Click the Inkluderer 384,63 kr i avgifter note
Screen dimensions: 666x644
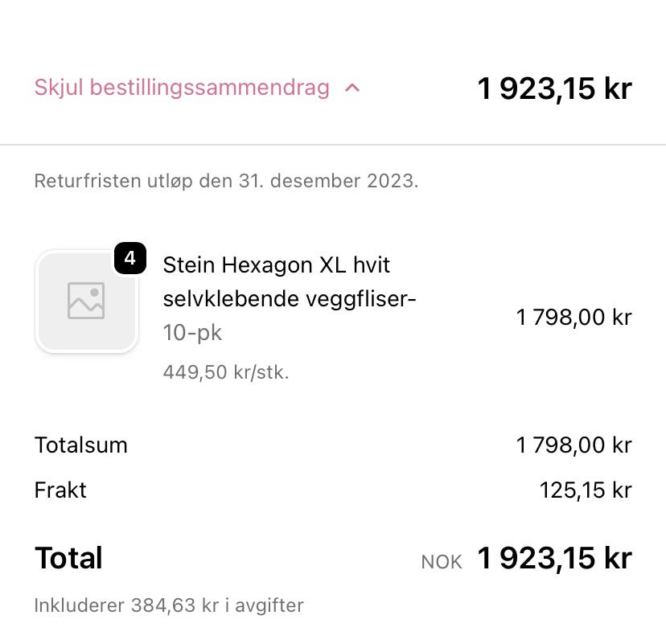click(x=169, y=605)
